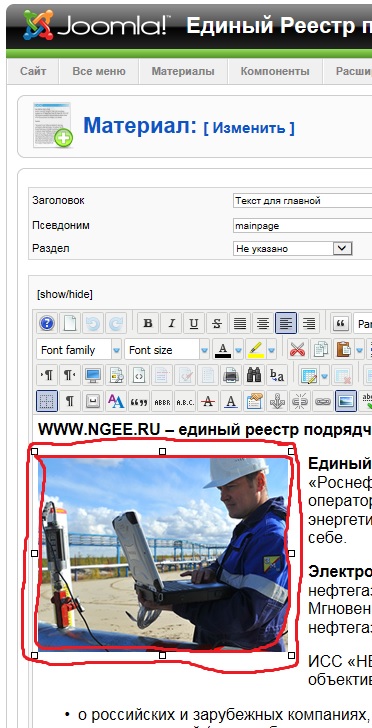Insert a blockquote
372x728 pixels.
[341, 323]
